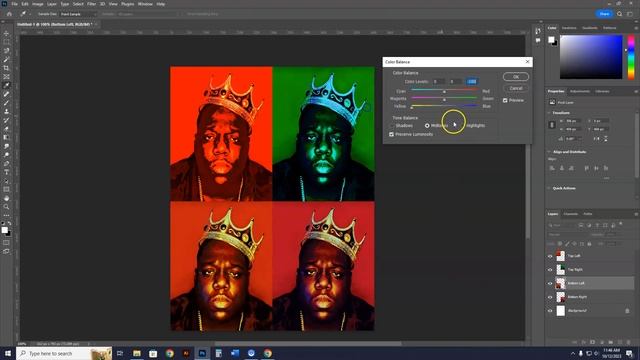640x360 pixels.
Task: Open the Color panel flyout menu
Action: coord(636,28)
